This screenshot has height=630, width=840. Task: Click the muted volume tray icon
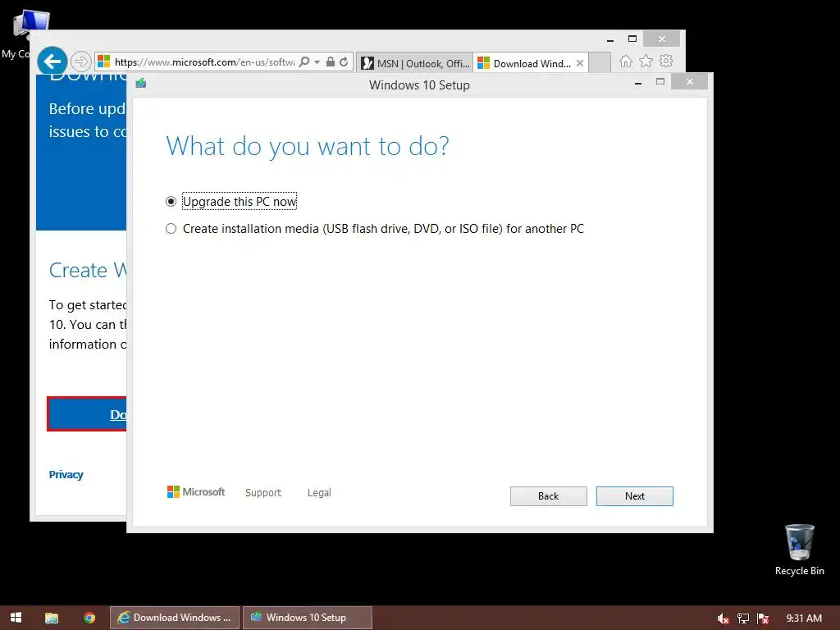click(723, 619)
